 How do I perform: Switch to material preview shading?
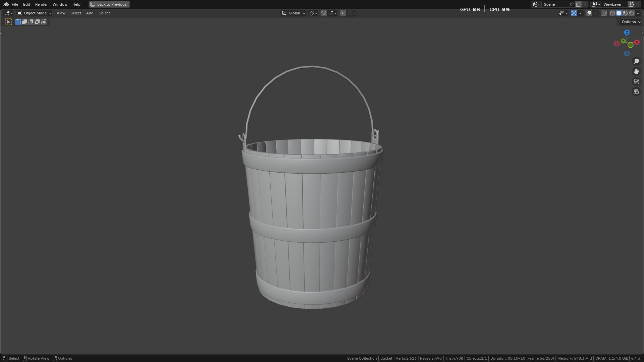click(x=625, y=13)
